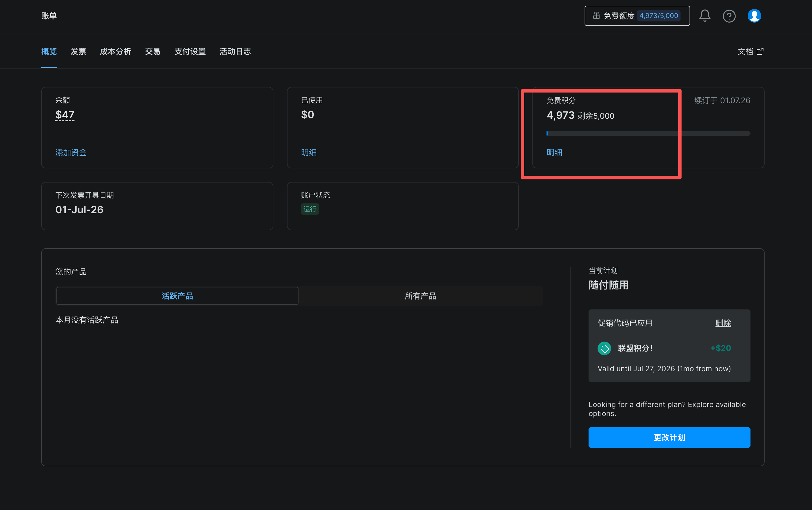Click 删除 to remove promo code
812x510 pixels.
click(723, 323)
